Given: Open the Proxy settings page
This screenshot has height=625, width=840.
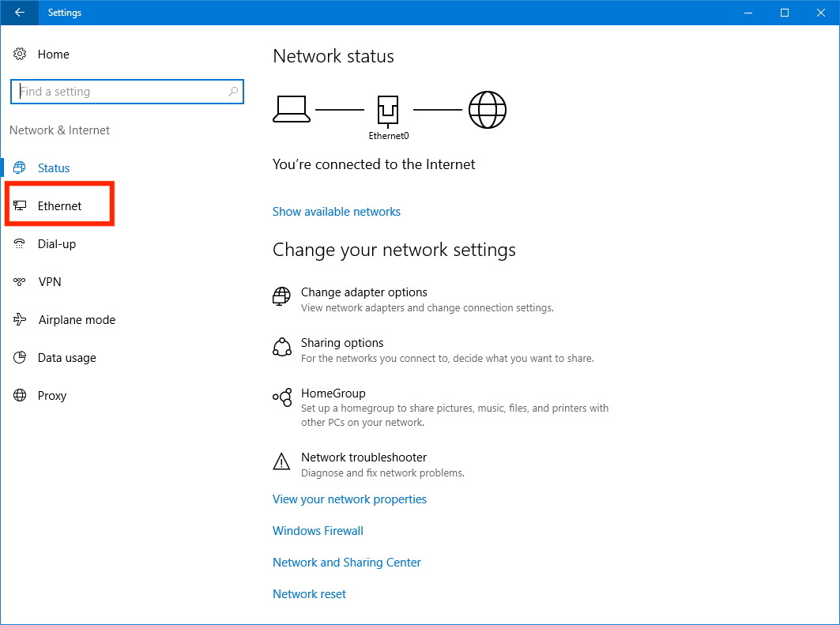Looking at the screenshot, I should [x=51, y=396].
